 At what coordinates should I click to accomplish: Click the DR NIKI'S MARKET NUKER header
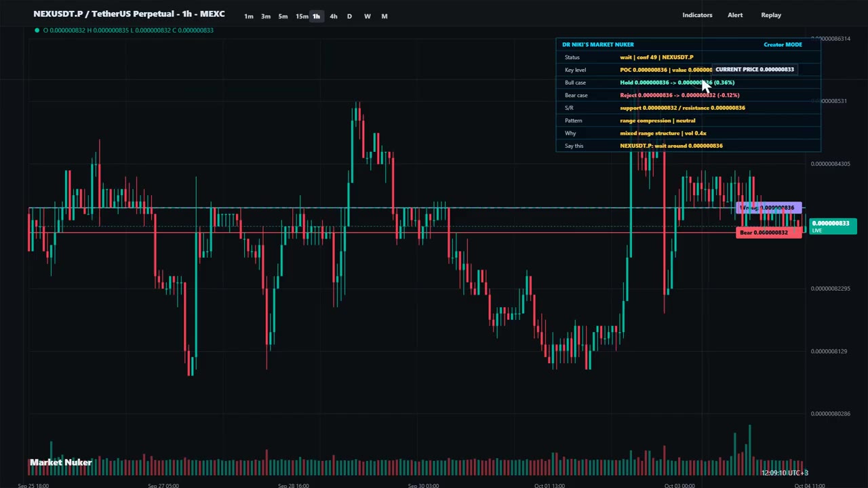597,45
